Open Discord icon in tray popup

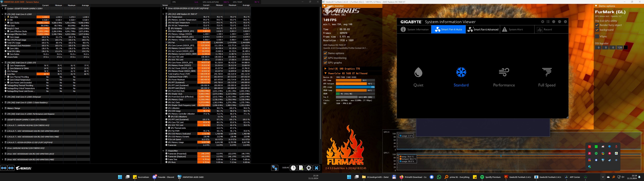(x=603, y=146)
